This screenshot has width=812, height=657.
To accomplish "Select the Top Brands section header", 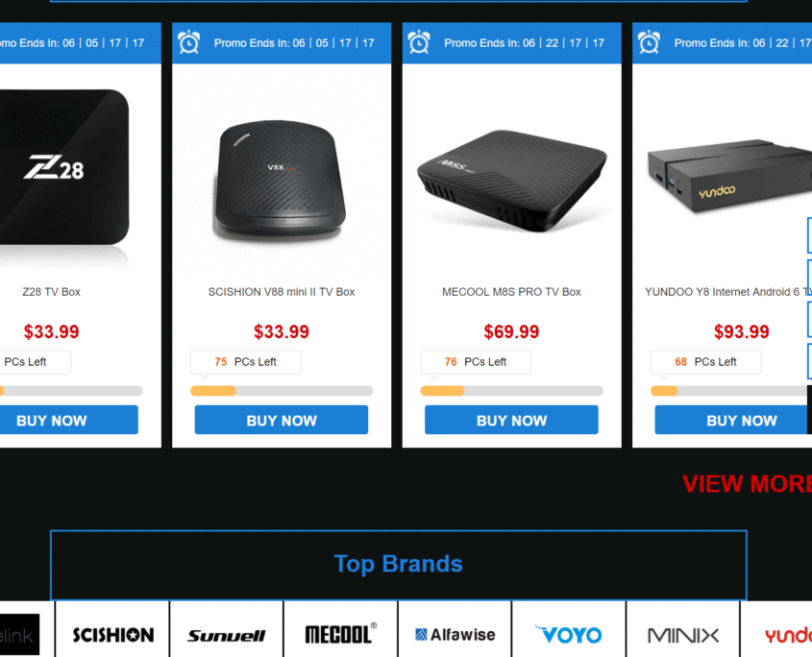I will click(x=398, y=565).
